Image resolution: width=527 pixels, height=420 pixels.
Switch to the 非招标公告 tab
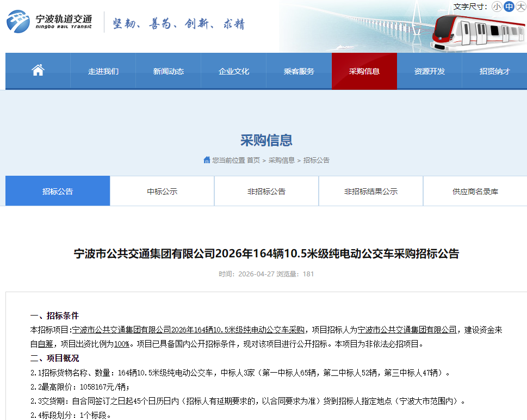(266, 190)
